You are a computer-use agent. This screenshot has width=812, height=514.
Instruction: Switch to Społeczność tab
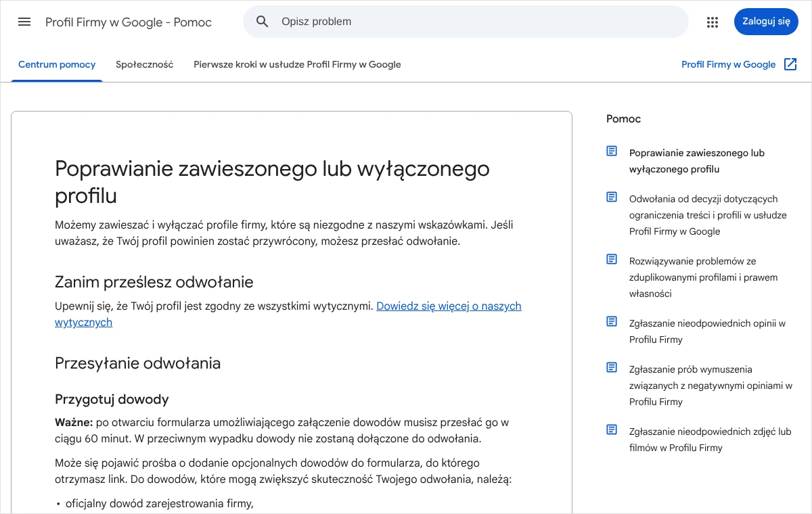coord(144,65)
